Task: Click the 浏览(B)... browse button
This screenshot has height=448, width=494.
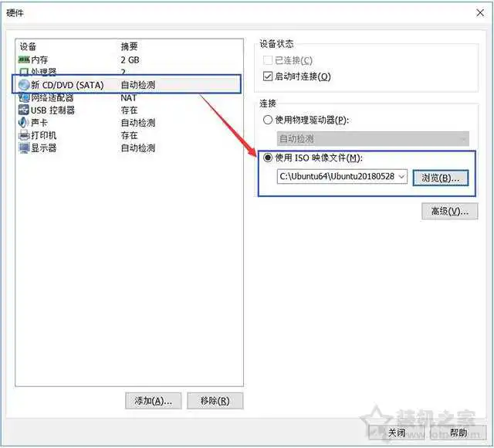Action: point(441,178)
